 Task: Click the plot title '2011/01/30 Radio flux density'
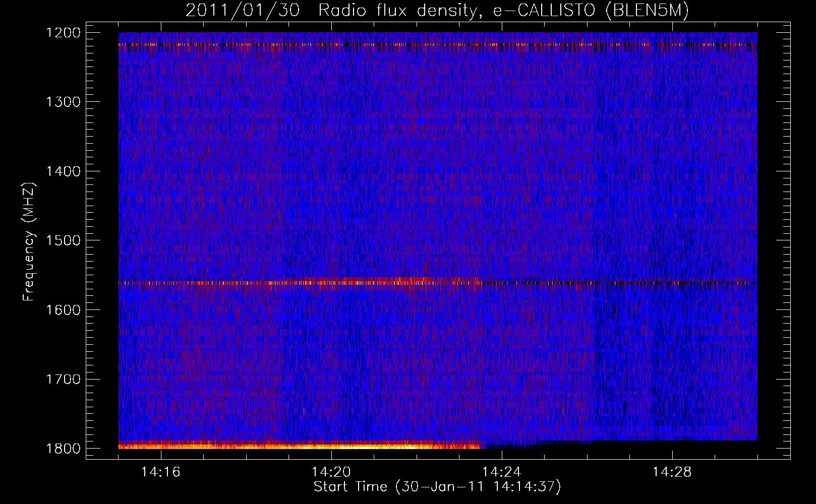pos(437,11)
